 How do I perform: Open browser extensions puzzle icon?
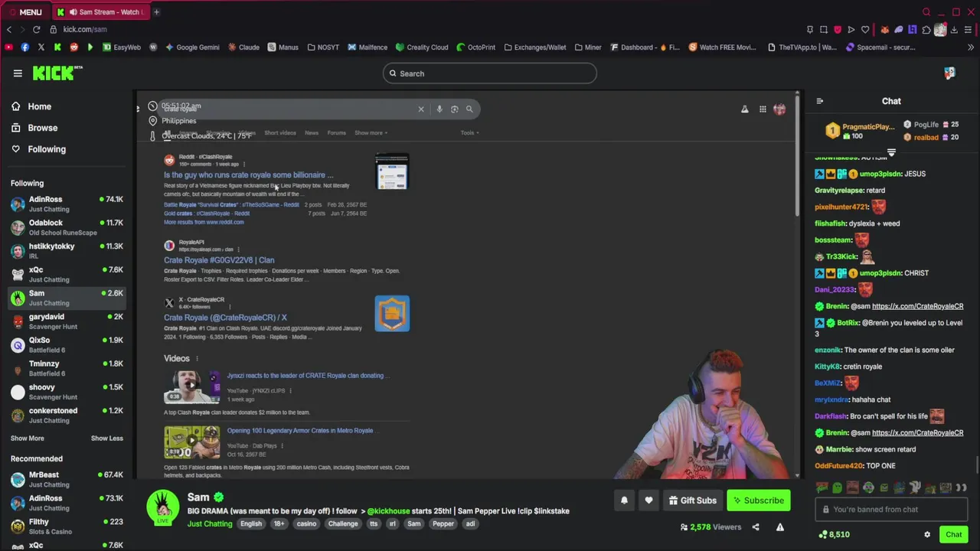926,29
